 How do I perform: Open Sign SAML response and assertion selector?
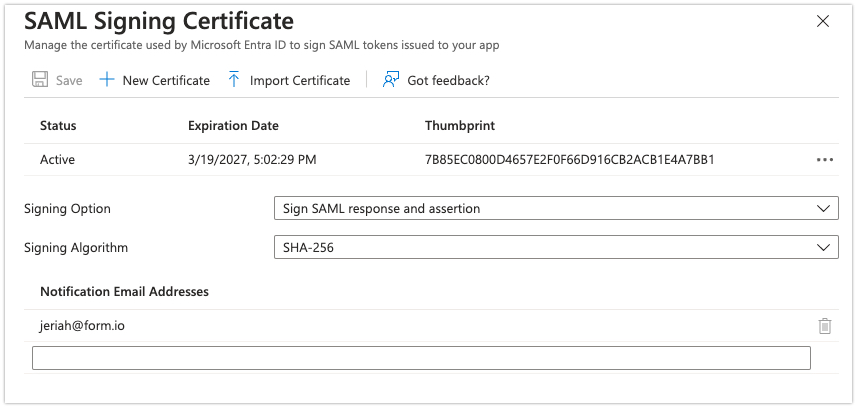(x=556, y=208)
